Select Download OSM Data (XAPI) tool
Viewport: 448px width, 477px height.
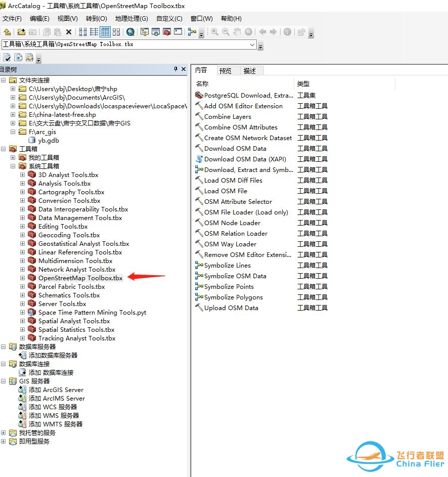click(x=245, y=159)
